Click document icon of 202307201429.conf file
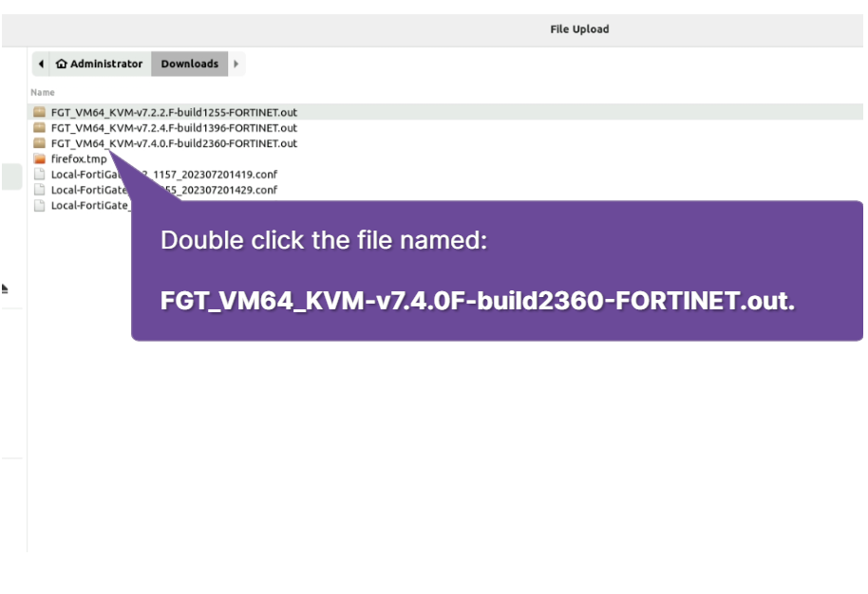This screenshot has width=868, height=594. click(x=39, y=190)
